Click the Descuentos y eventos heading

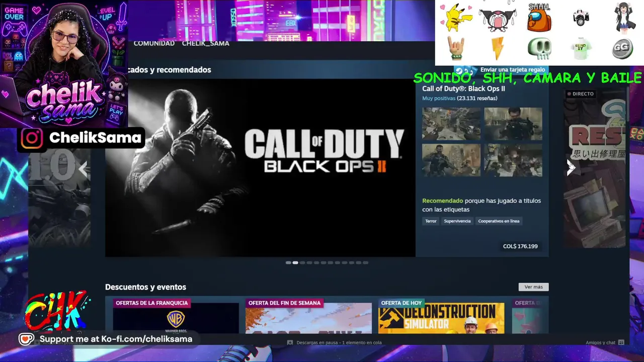pos(145,287)
